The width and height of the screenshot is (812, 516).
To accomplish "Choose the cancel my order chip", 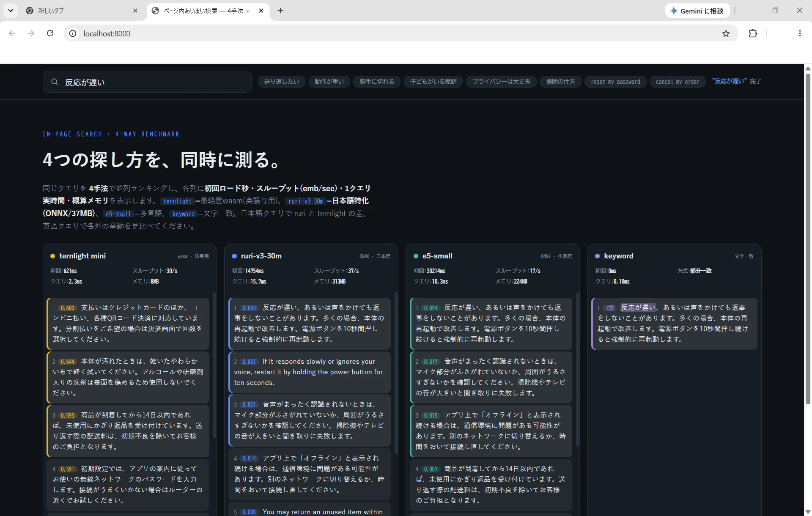I will click(678, 82).
